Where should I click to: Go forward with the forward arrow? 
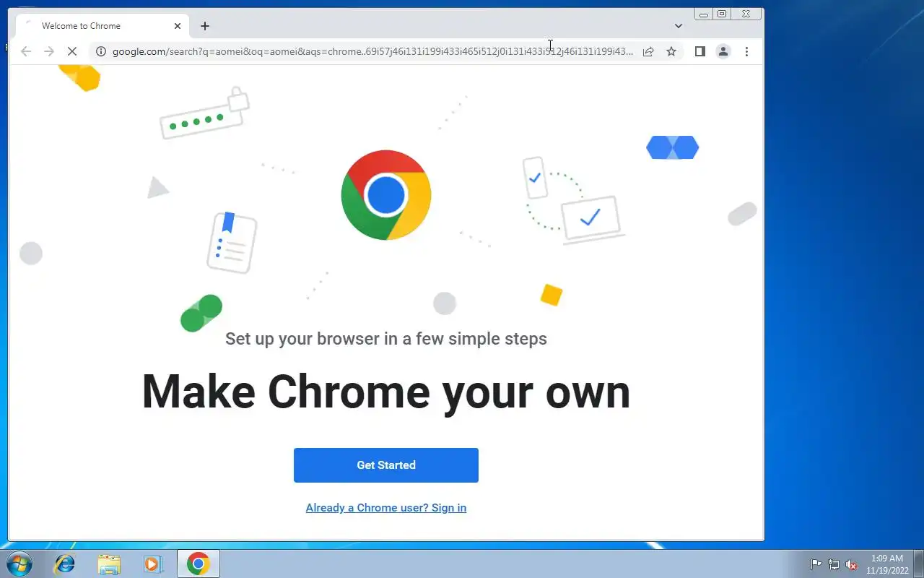(x=49, y=51)
